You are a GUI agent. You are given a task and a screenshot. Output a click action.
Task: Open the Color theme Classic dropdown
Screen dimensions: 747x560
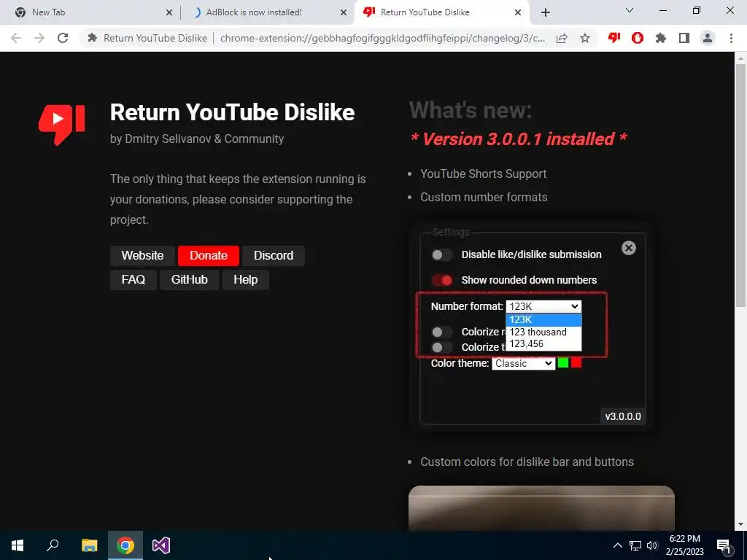tap(523, 363)
